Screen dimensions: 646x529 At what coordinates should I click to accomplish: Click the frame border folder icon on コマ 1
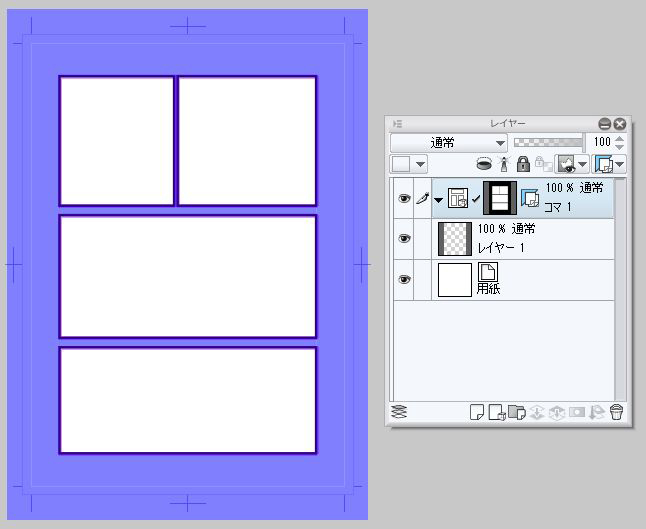458,198
